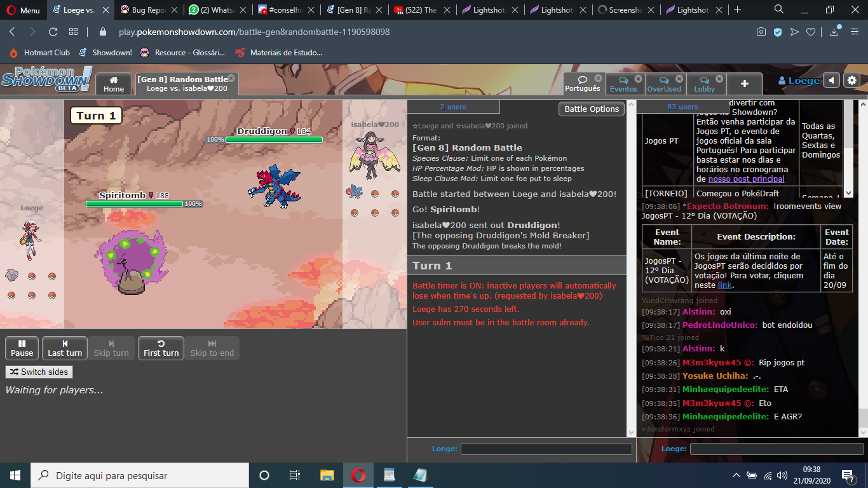868x488 pixels.
Task: Open File Explorer from taskbar
Action: pyautogui.click(x=327, y=475)
